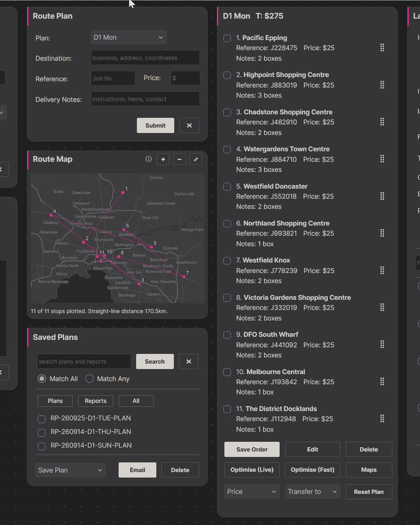Click the Destination input field
The width and height of the screenshot is (420, 525).
click(x=145, y=58)
